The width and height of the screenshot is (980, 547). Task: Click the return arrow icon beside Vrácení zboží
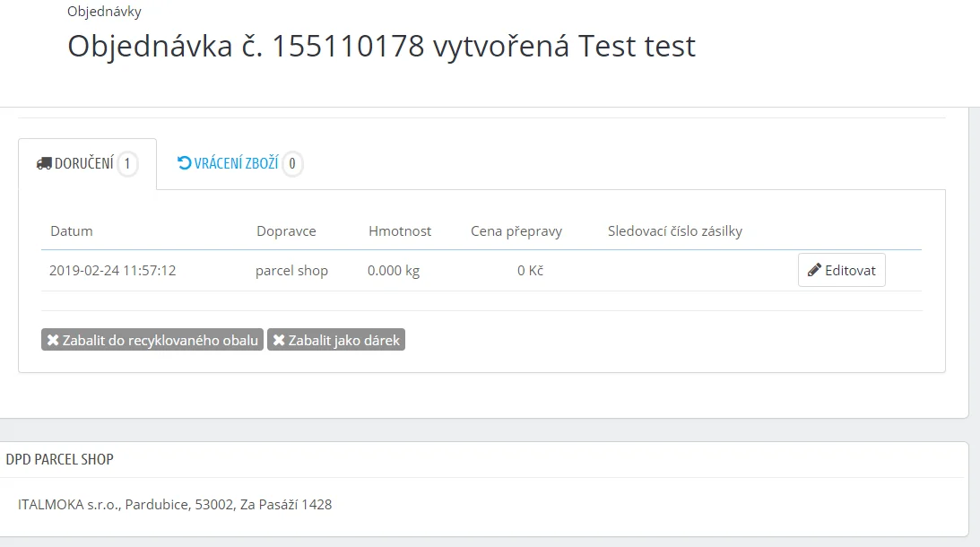tap(185, 163)
